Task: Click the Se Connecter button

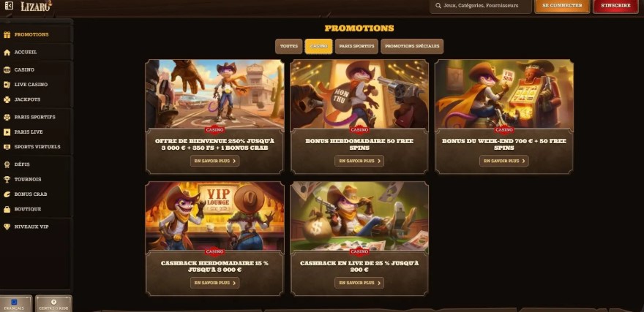Action: click(x=562, y=6)
